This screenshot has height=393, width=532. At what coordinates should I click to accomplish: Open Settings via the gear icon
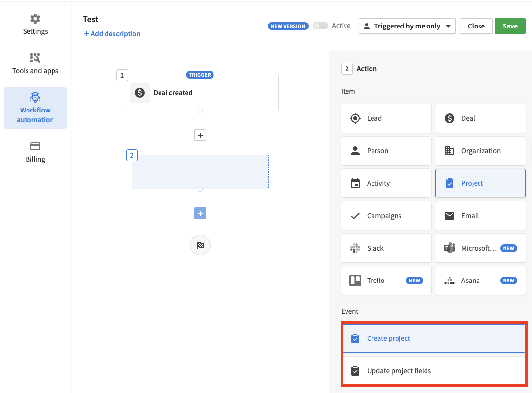coord(35,24)
